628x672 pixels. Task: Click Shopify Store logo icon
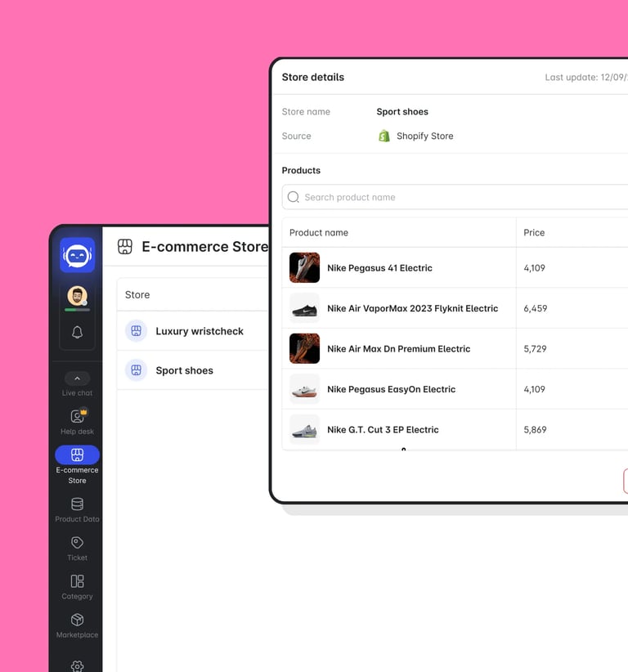384,136
